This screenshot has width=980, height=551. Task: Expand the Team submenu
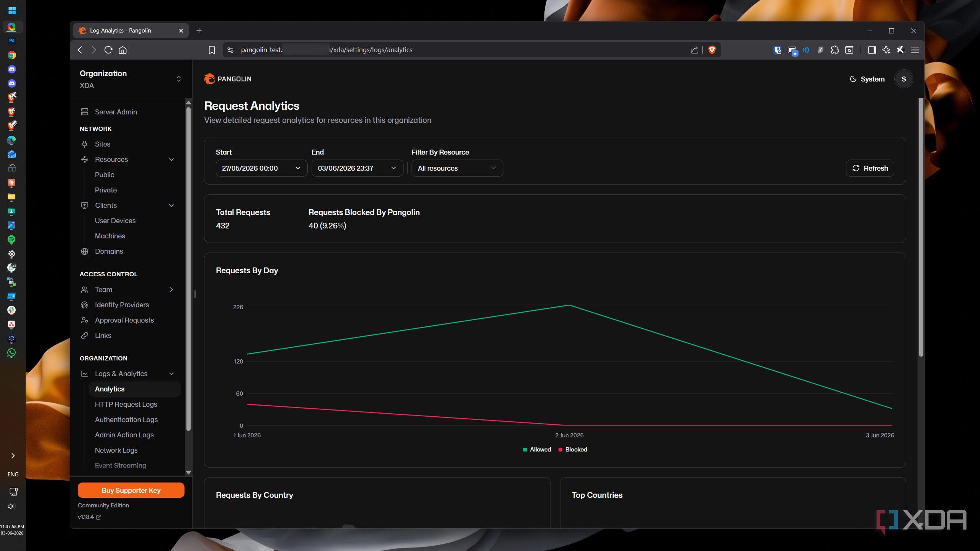[x=171, y=289]
